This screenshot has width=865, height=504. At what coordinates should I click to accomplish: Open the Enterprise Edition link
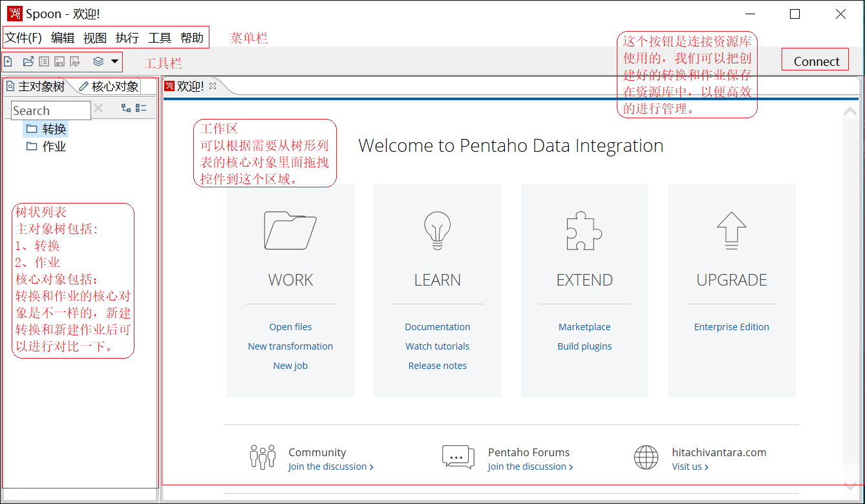[732, 327]
